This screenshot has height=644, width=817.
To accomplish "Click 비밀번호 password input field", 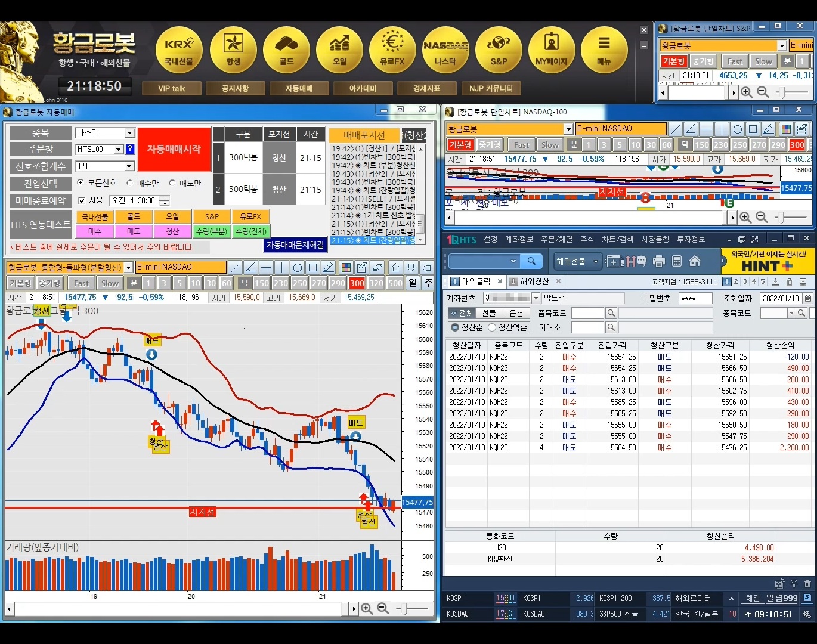I will [x=695, y=298].
